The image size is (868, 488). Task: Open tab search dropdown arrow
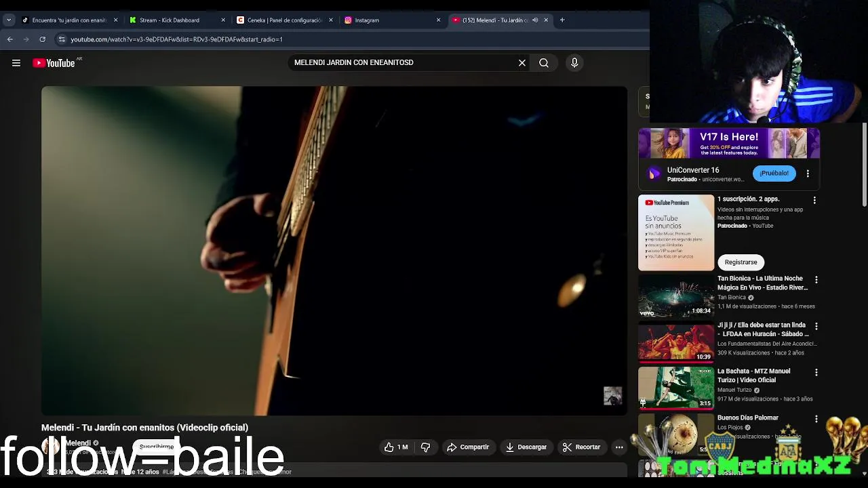click(x=9, y=20)
